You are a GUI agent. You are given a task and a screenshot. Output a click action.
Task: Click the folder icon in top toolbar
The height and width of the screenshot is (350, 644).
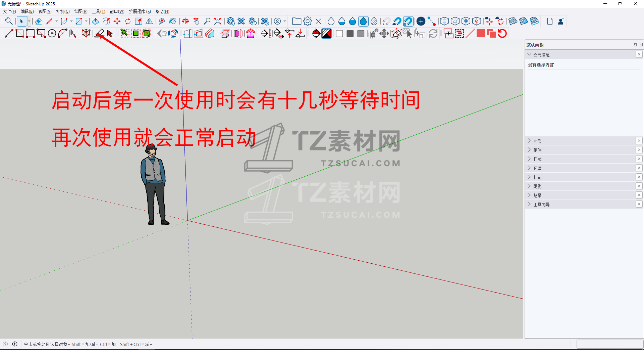(297, 21)
